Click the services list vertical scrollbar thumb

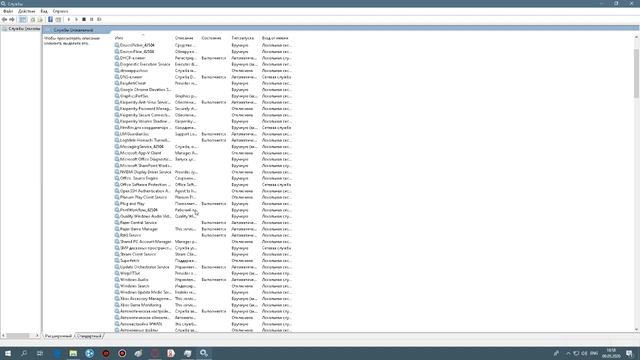tap(636, 73)
